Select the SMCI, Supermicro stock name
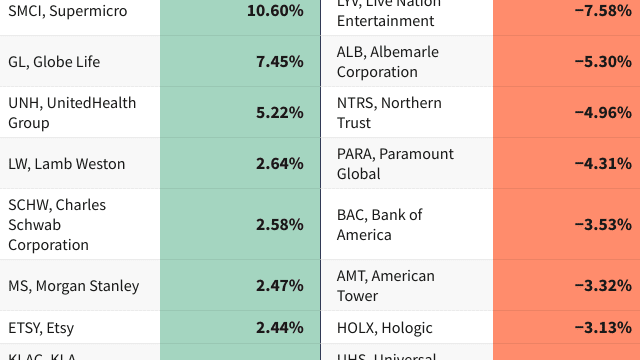This screenshot has height=360, width=640. click(x=68, y=11)
